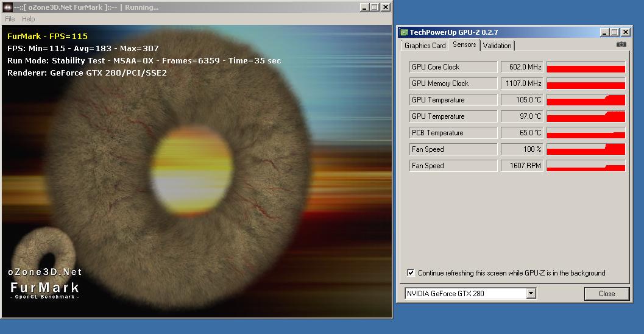The image size is (644, 334).
Task: Minimize the FurMark window
Action: (x=365, y=7)
